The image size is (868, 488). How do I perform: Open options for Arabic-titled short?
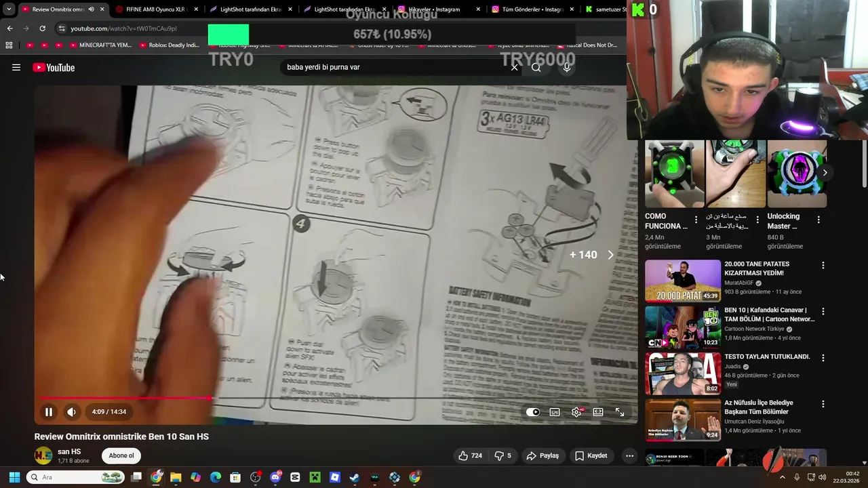(757, 220)
